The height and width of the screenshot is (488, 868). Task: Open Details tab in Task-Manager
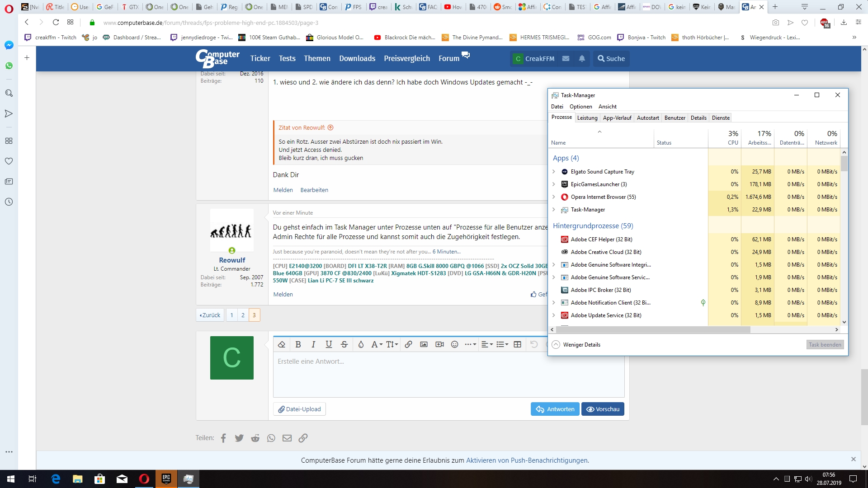point(698,118)
